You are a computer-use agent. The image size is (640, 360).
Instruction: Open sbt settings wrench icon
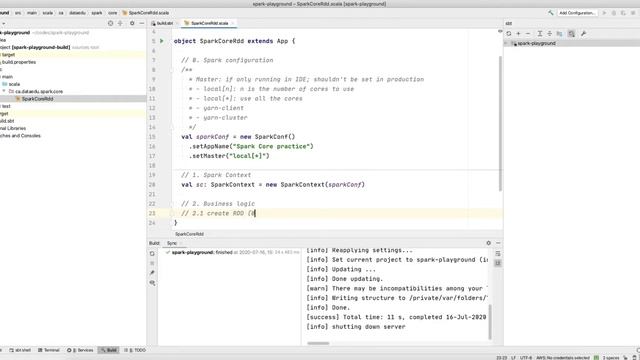(x=583, y=34)
